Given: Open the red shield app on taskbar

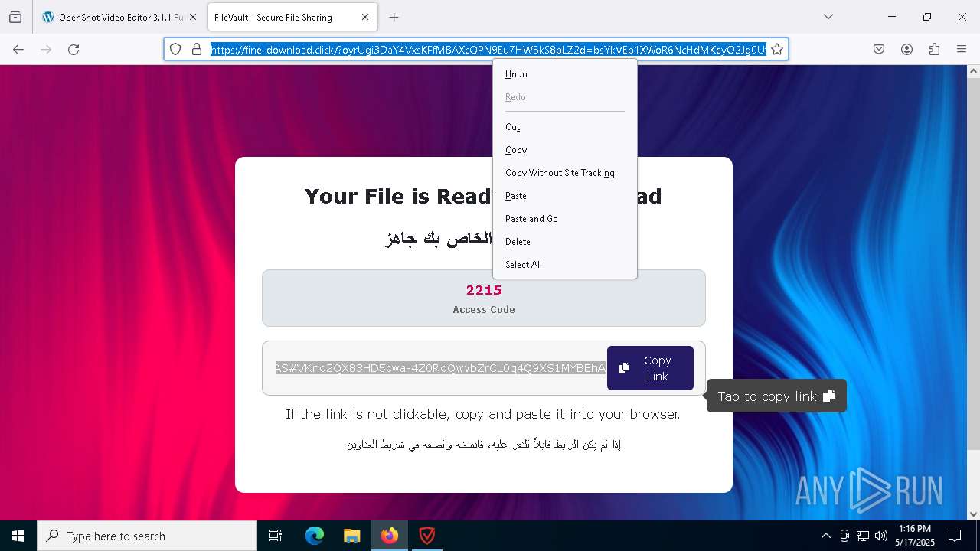Looking at the screenshot, I should tap(426, 536).
